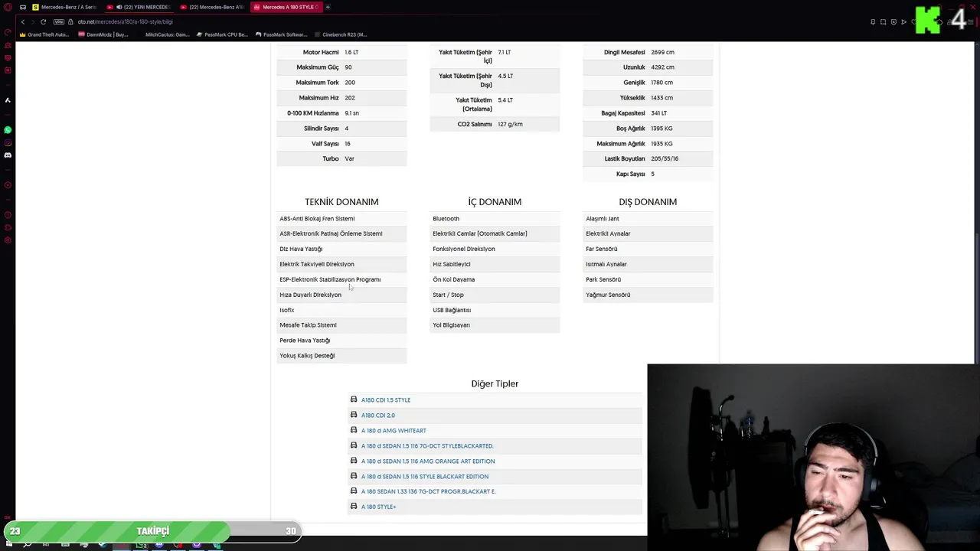Open Aria AI sidebar icon
Screen dimensions: 980x551
[x=8, y=100]
